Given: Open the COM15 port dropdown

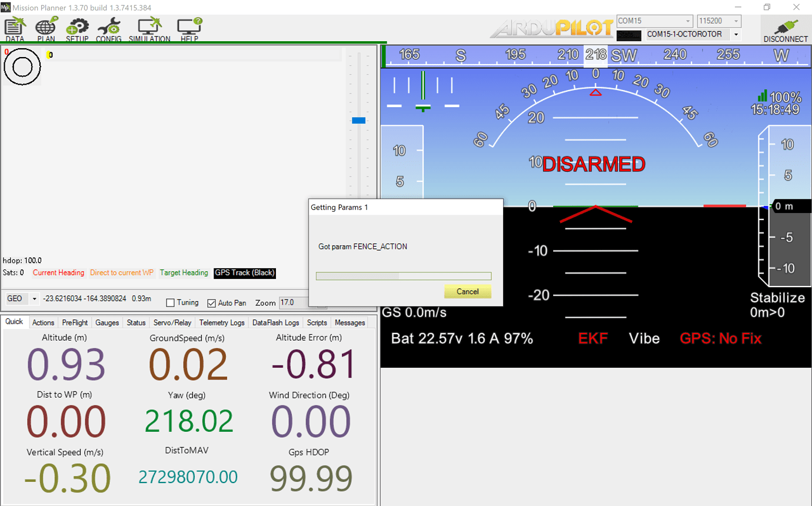Looking at the screenshot, I should pyautogui.click(x=687, y=21).
